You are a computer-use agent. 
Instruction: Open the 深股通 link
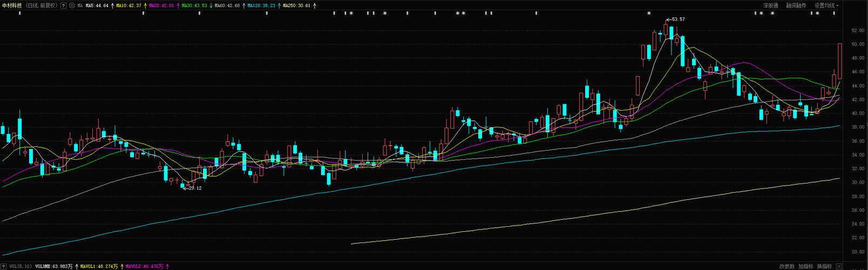pyautogui.click(x=770, y=5)
